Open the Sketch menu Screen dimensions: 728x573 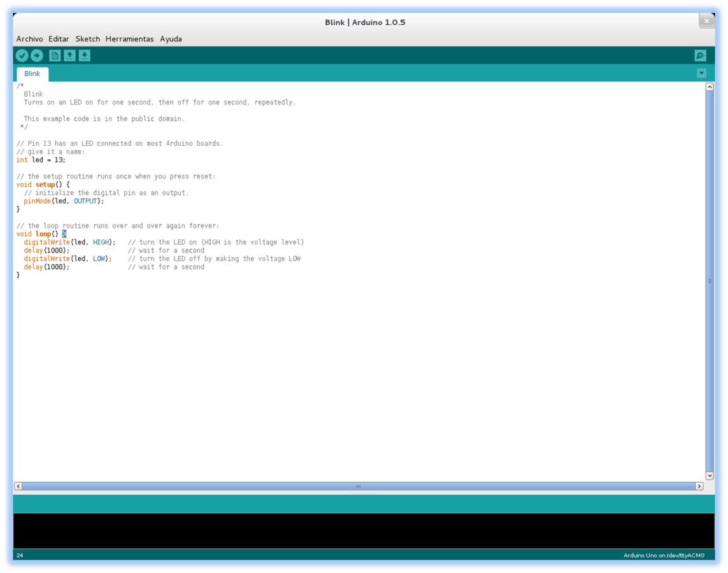point(88,39)
